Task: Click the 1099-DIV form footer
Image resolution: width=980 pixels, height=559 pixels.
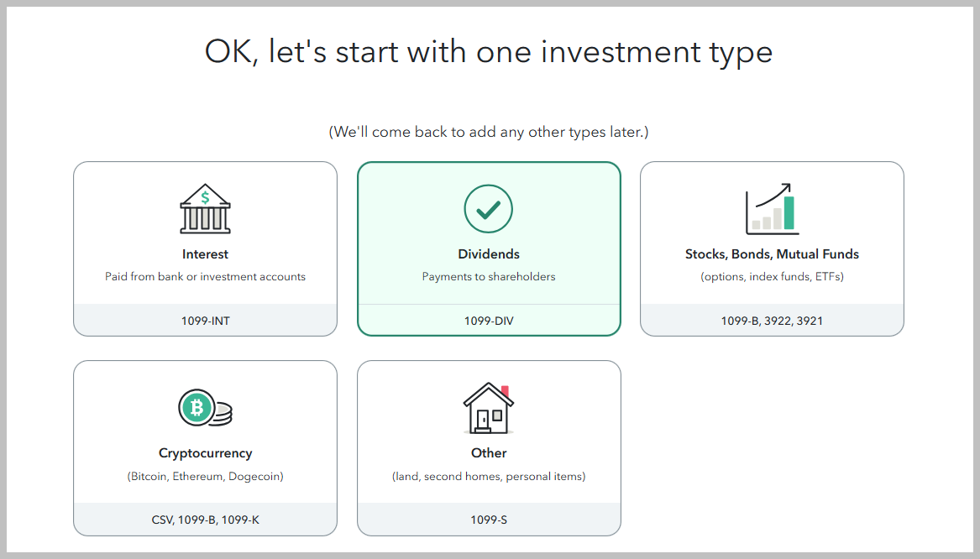Action: tap(489, 321)
